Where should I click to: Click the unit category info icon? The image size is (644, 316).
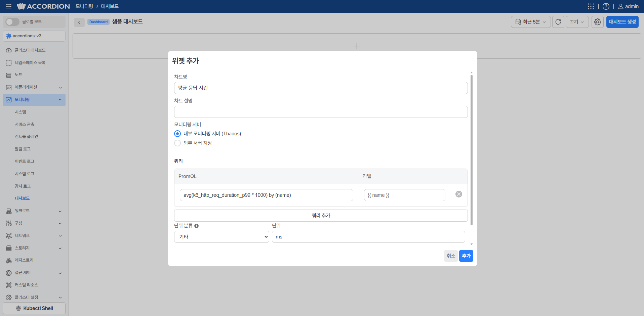pos(197,226)
